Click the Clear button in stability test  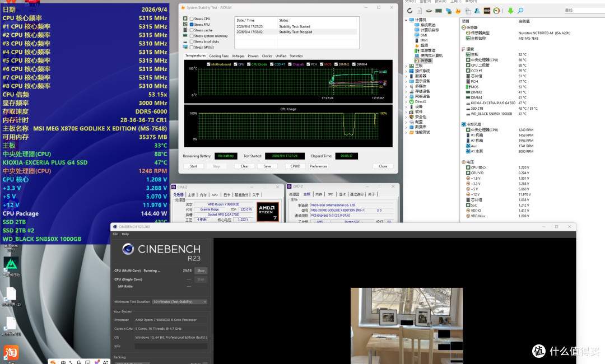pyautogui.click(x=245, y=166)
